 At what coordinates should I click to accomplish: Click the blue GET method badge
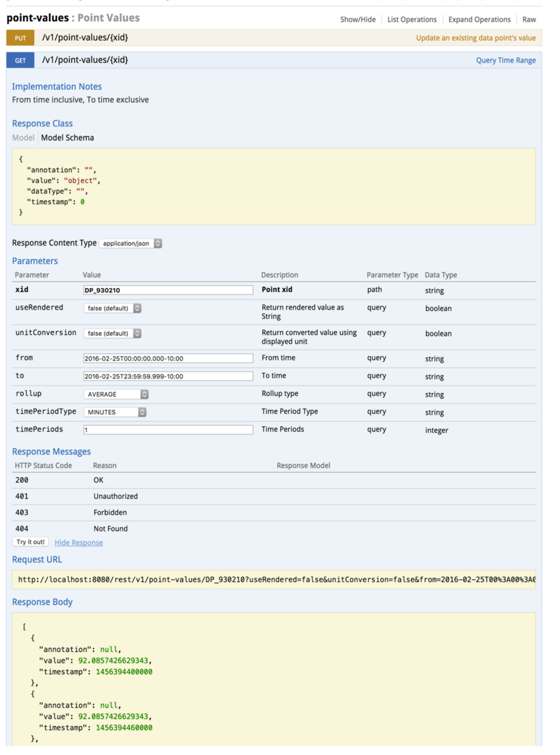(x=20, y=60)
